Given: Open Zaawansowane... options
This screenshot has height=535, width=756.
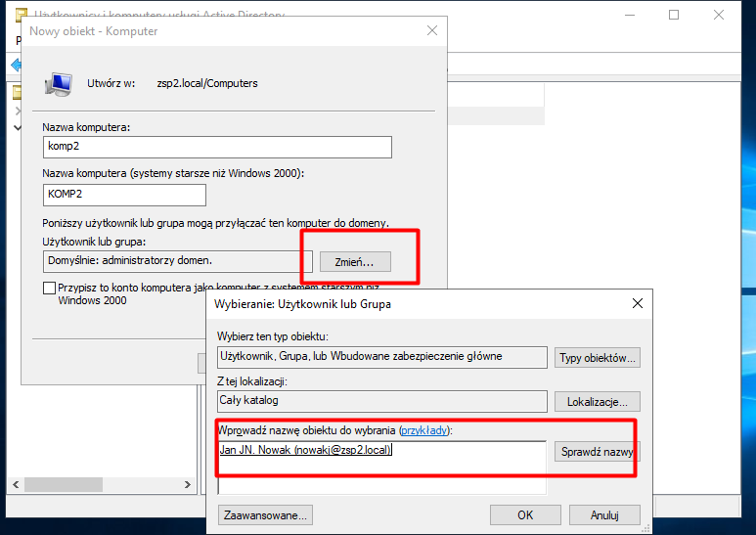Looking at the screenshot, I should point(266,514).
